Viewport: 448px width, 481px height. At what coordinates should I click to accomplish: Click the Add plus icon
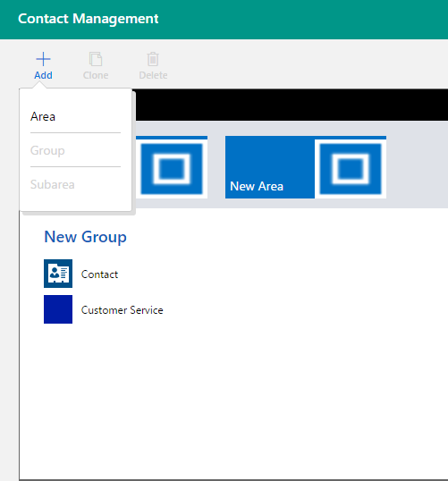[x=43, y=59]
